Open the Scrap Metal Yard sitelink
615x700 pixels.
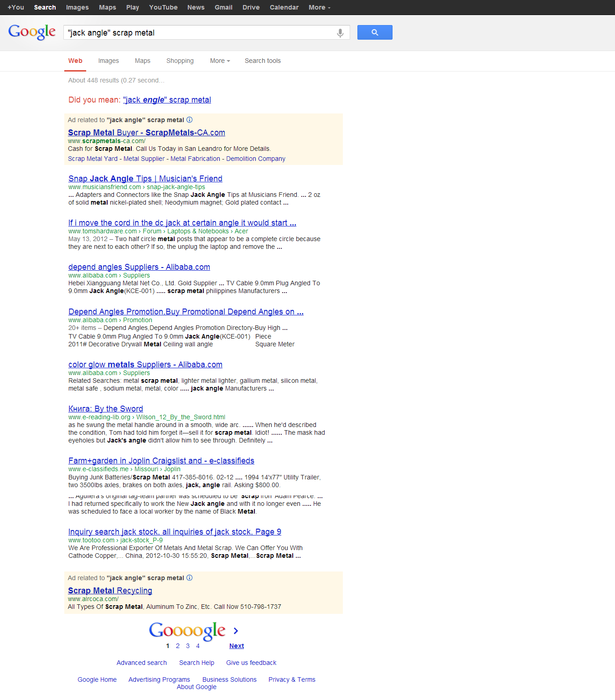pos(93,159)
